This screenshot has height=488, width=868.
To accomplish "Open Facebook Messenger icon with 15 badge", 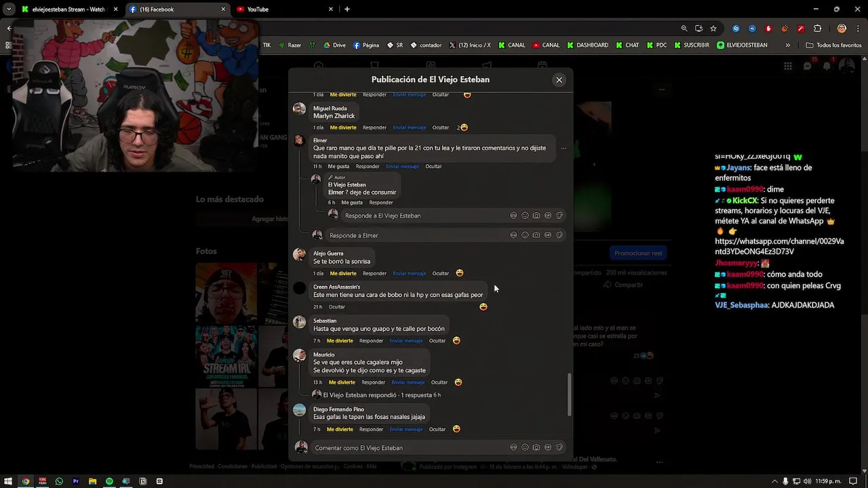I will click(807, 66).
